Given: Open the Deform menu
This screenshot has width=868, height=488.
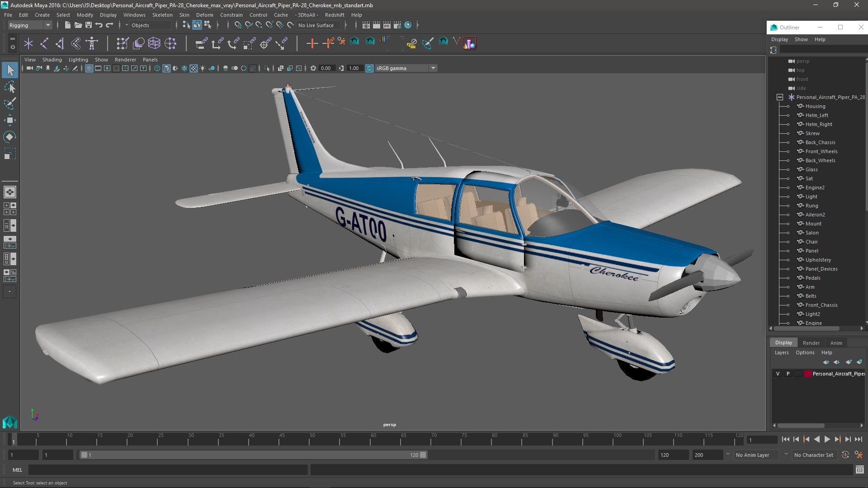Looking at the screenshot, I should point(204,15).
